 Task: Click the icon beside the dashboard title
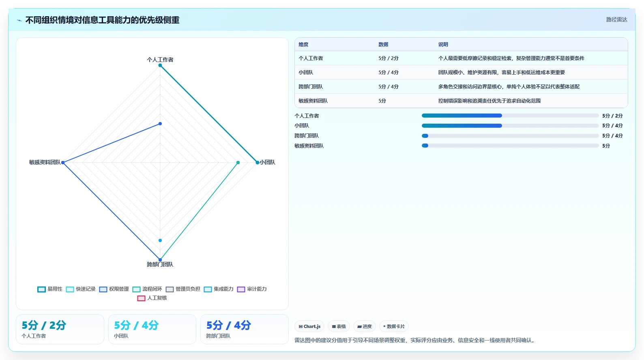[x=19, y=20]
